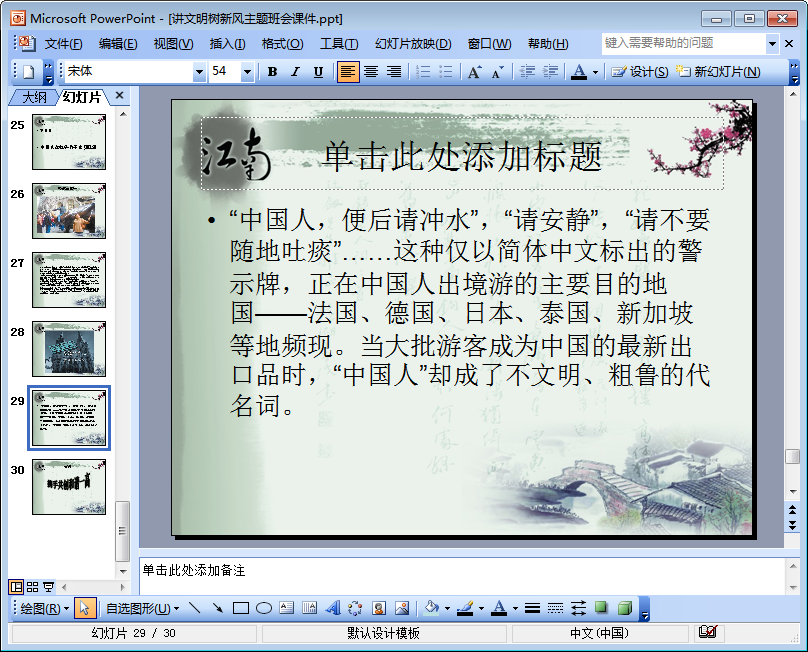The width and height of the screenshot is (808, 652).
Task: Select objects arrow pointer tool
Action: pyautogui.click(x=85, y=609)
